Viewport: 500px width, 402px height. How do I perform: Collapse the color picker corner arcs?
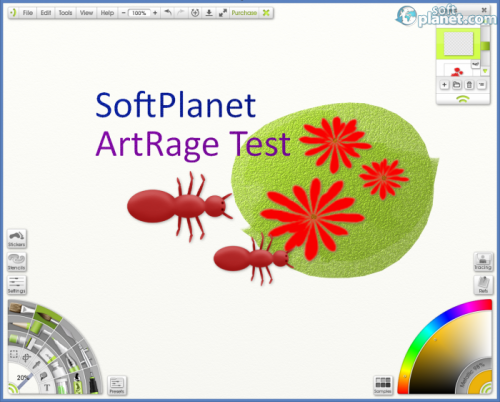487,388
